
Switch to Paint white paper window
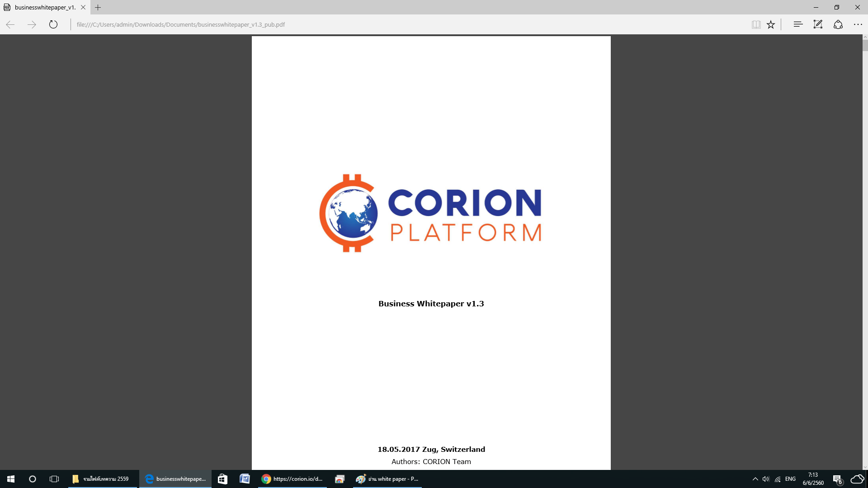(x=387, y=479)
